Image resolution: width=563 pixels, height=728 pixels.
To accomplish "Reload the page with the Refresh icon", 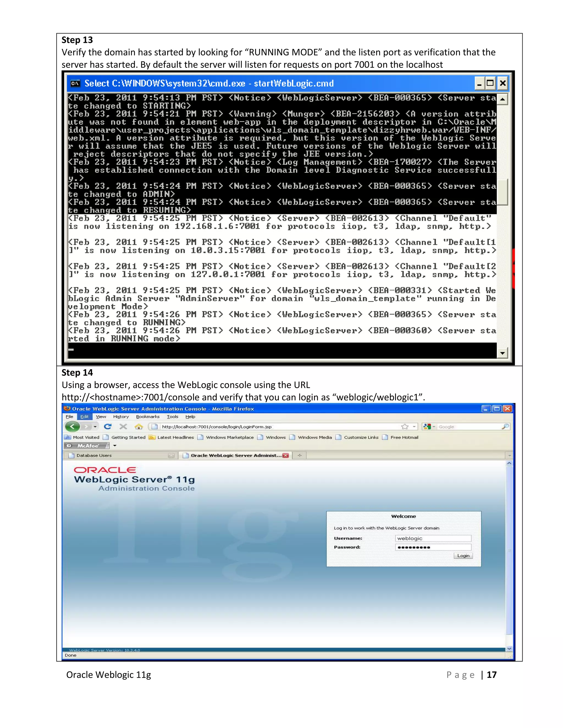I will click(108, 426).
